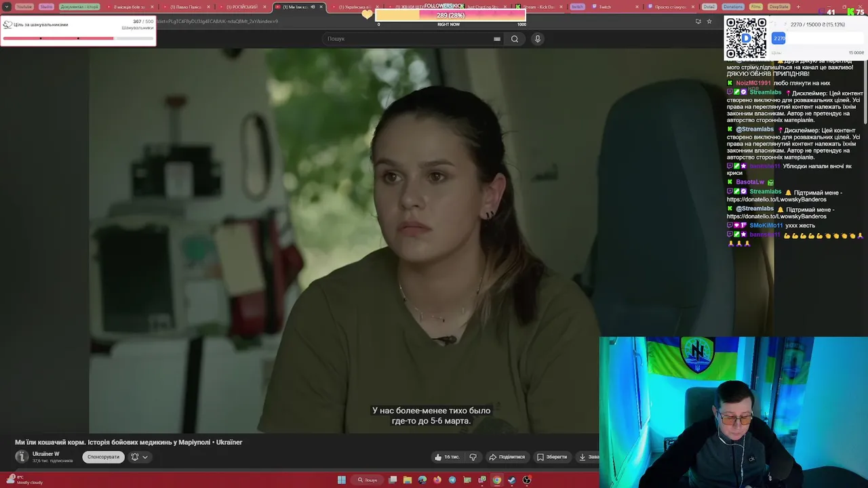
Task: Click BasotaLw username in chat
Action: point(750,182)
